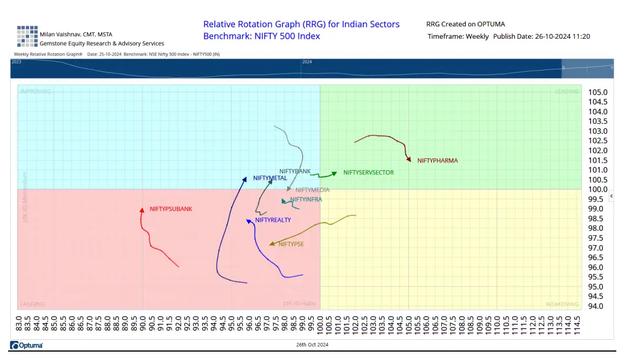This screenshot has width=626, height=364.
Task: Click the NIFTYPSE olive arrowhead
Action: pos(272,244)
